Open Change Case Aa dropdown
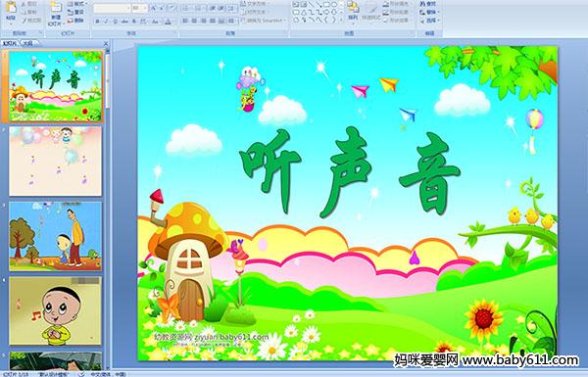 155,22
